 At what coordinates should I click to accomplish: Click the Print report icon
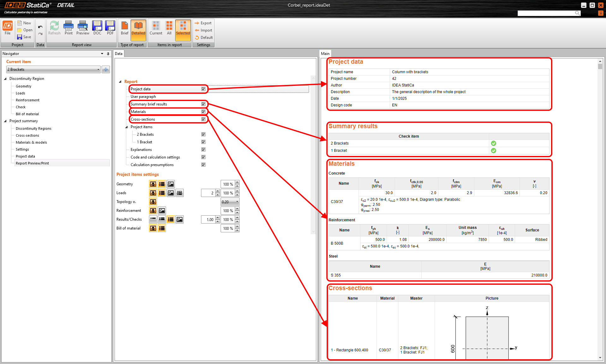pos(68,28)
